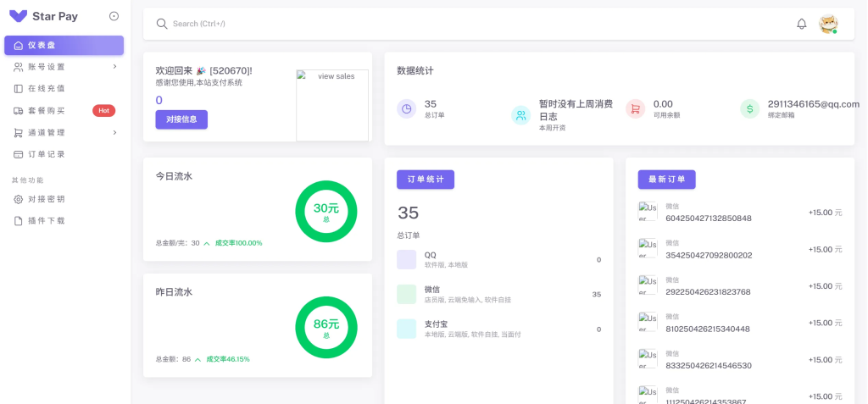
Task: Click the weekly spending users icon
Action: point(520,115)
